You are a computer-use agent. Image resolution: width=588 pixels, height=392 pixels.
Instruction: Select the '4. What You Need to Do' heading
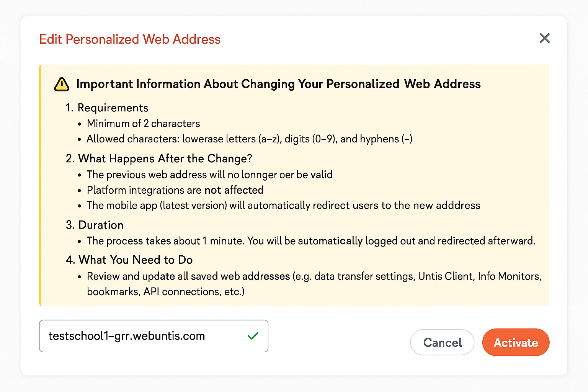pyautogui.click(x=129, y=260)
